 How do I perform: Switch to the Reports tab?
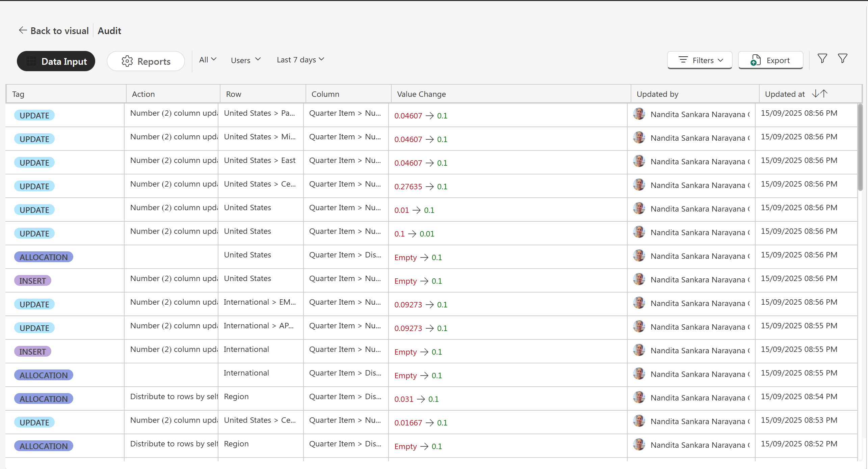146,61
